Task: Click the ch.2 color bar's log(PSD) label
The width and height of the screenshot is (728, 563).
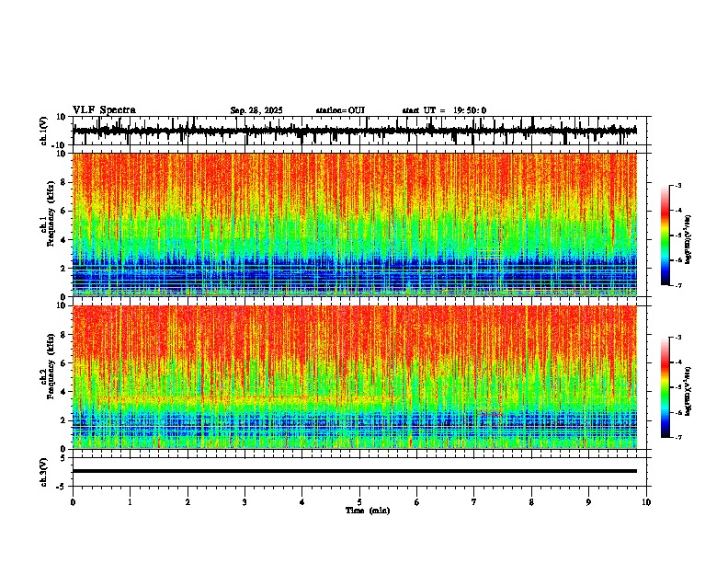Action: [x=688, y=391]
